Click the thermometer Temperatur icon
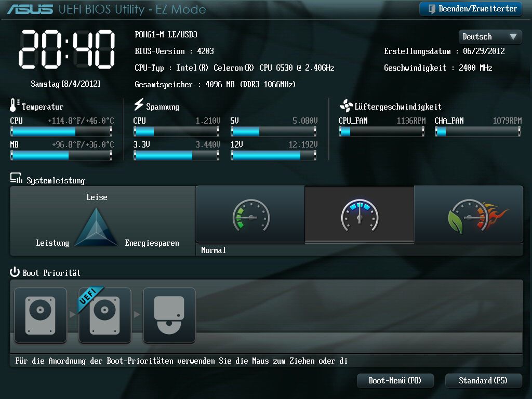The width and height of the screenshot is (532, 399). click(14, 105)
